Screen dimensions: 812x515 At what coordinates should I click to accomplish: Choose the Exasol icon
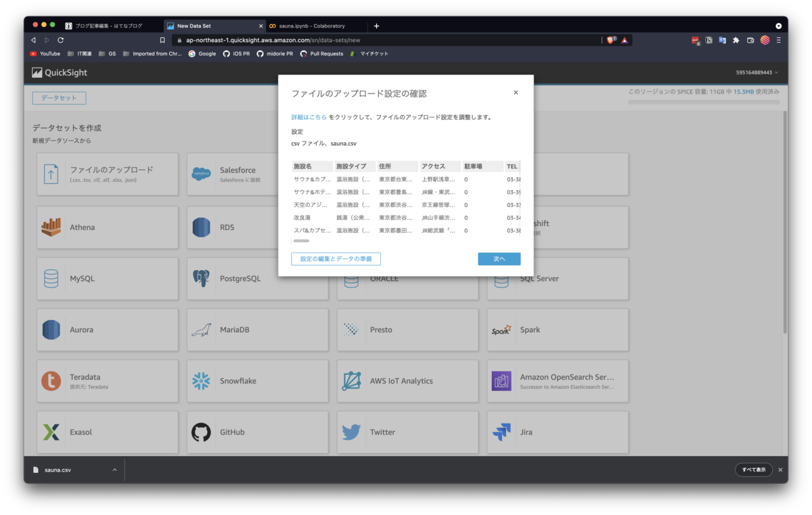(51, 432)
